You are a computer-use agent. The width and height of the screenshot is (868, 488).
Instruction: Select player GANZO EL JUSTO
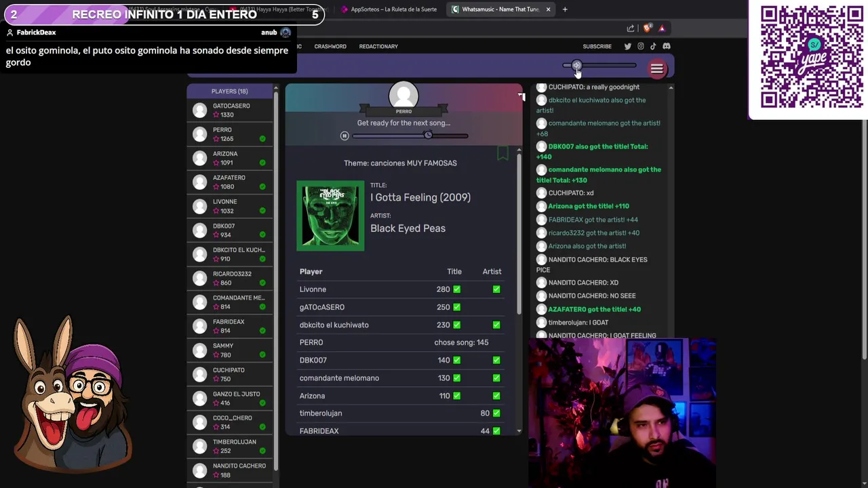tap(230, 399)
